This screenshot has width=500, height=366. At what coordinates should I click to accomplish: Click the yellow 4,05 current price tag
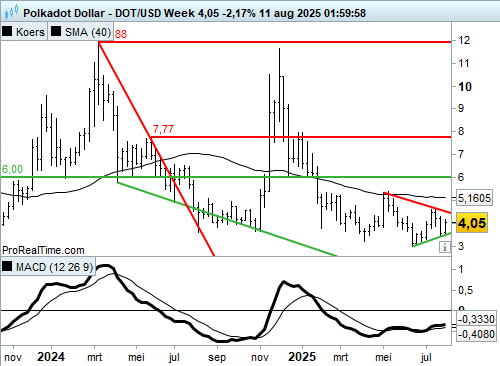click(472, 223)
